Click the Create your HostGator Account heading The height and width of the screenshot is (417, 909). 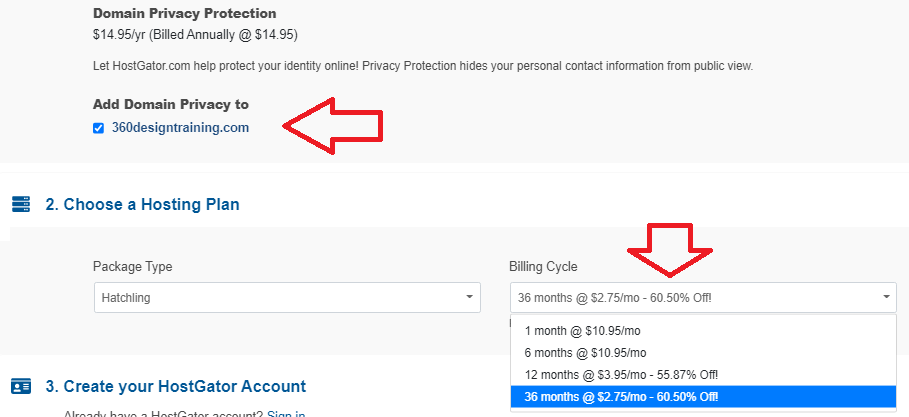(x=176, y=386)
